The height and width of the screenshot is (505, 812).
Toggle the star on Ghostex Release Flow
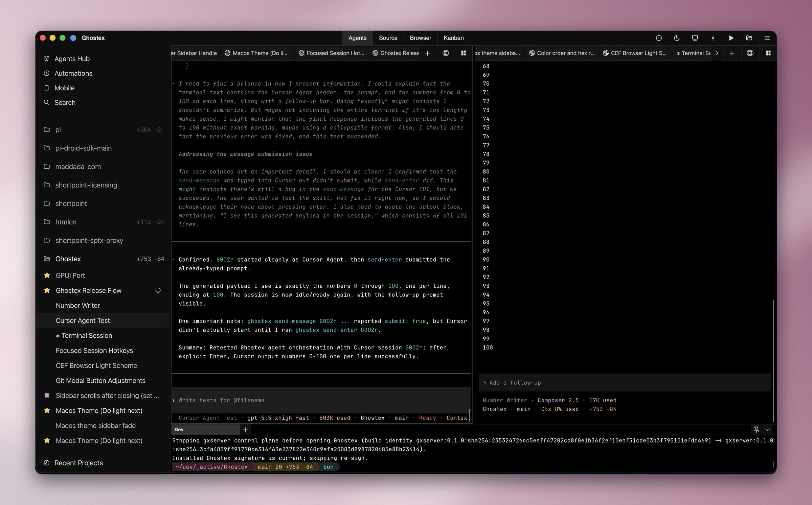coord(47,290)
